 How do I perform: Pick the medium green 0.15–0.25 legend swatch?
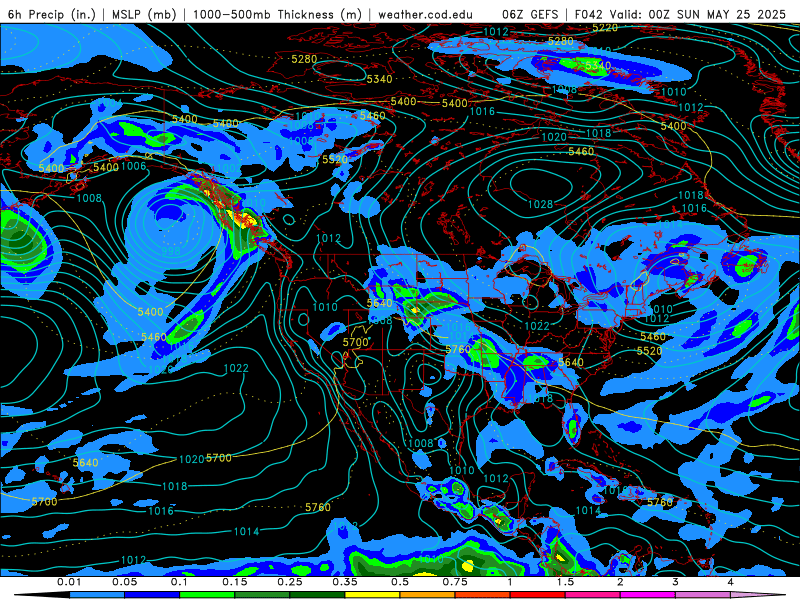(262, 595)
